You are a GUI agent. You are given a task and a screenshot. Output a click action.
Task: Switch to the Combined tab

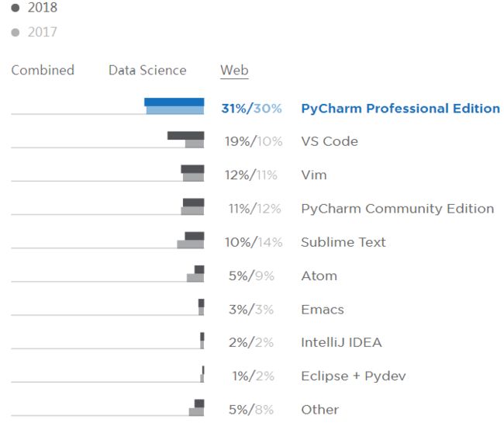(43, 70)
